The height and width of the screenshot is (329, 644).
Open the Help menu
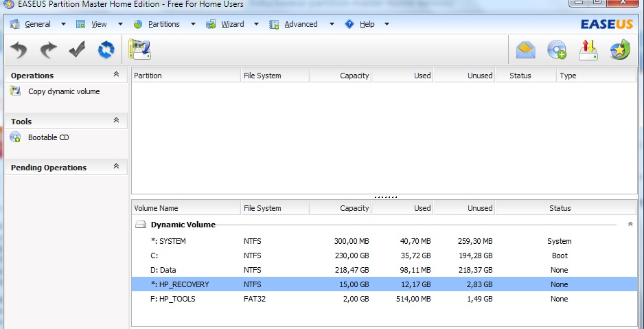(367, 24)
